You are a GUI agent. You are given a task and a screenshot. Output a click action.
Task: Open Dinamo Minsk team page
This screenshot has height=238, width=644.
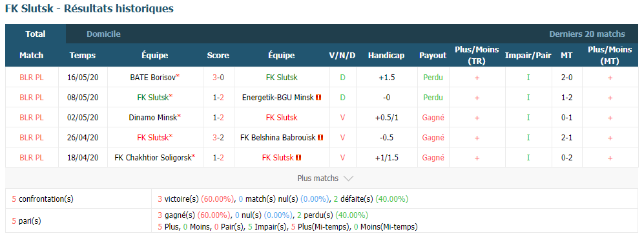pyautogui.click(x=153, y=118)
